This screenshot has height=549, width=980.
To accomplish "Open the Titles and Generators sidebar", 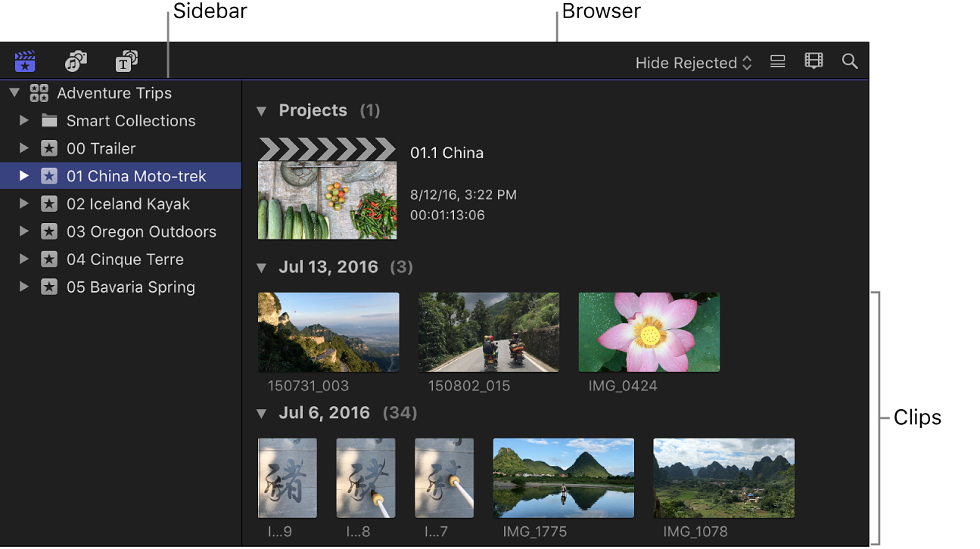I will [x=126, y=60].
